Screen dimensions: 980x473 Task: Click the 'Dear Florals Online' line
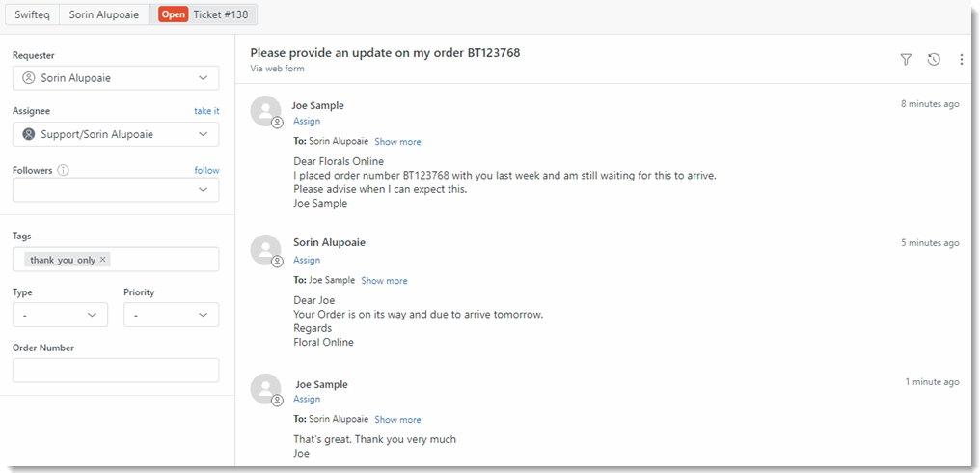(x=339, y=161)
